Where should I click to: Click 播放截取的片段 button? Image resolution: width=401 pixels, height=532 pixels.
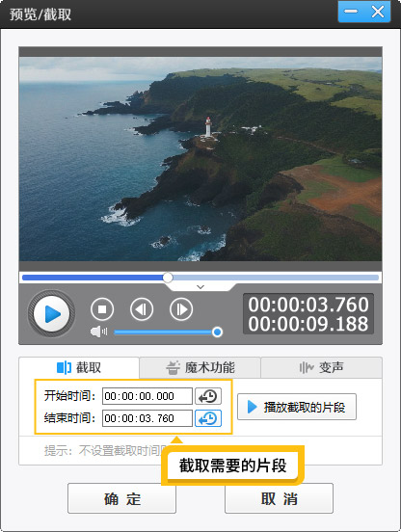pos(297,407)
